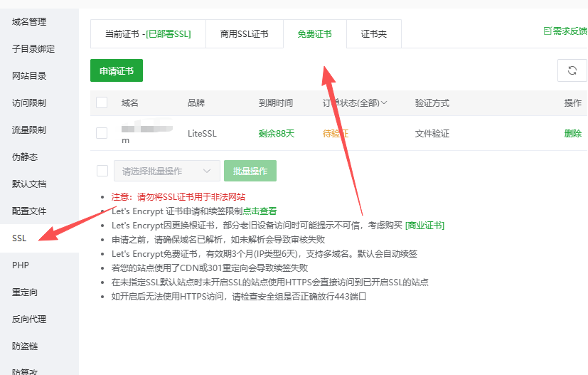
Task: Click the refresh icon button
Action: (x=572, y=70)
